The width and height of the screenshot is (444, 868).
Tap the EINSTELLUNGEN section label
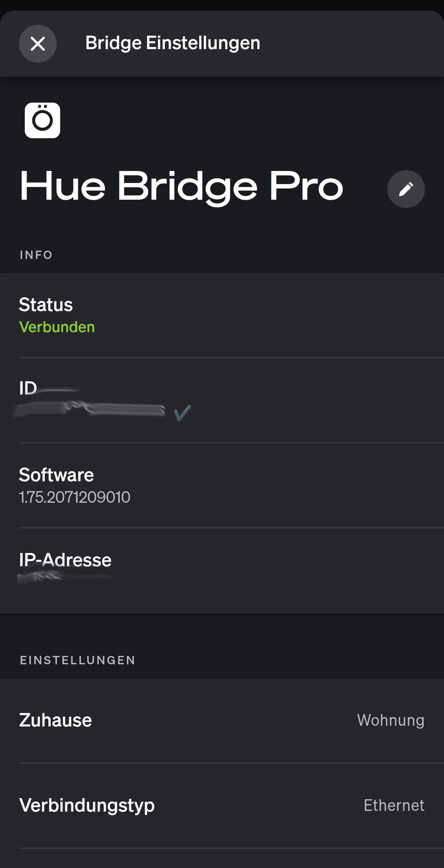78,660
